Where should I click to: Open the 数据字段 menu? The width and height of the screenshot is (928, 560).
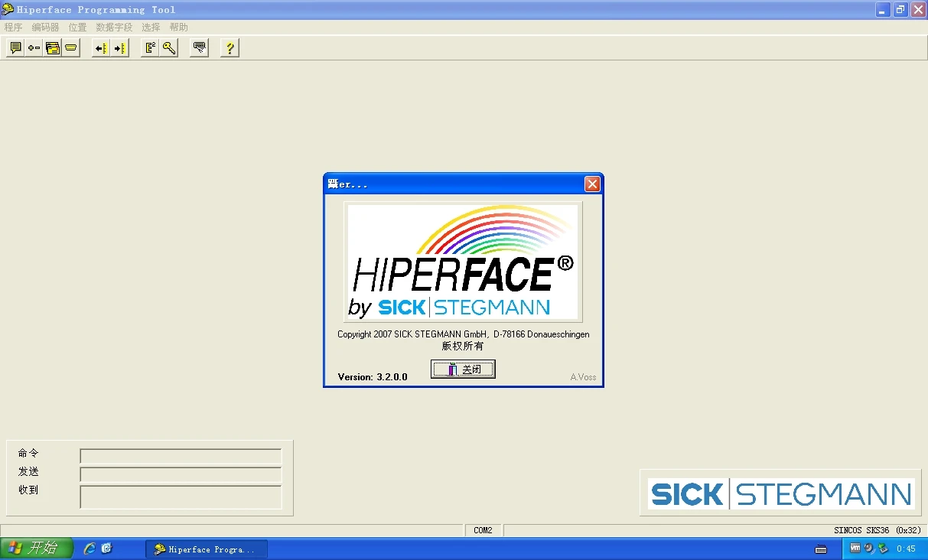[114, 28]
